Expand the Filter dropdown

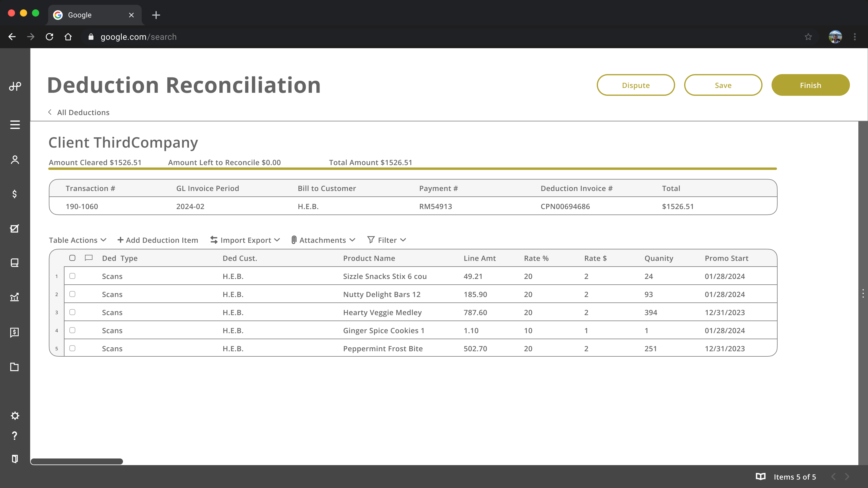pos(387,240)
